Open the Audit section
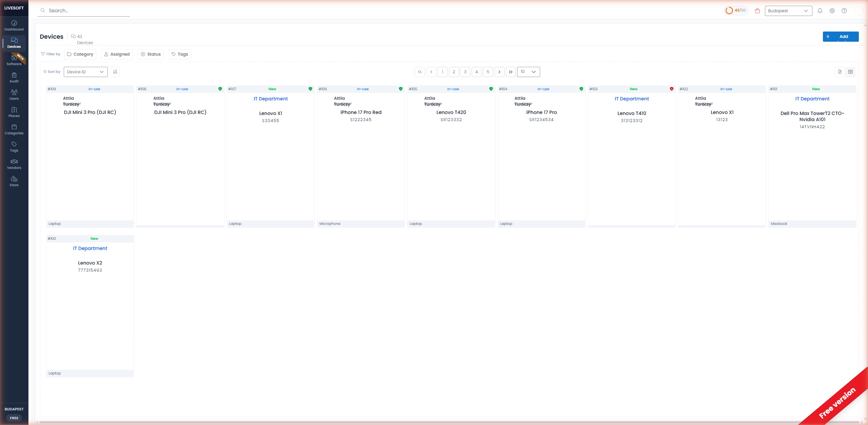The image size is (868, 425). click(14, 77)
